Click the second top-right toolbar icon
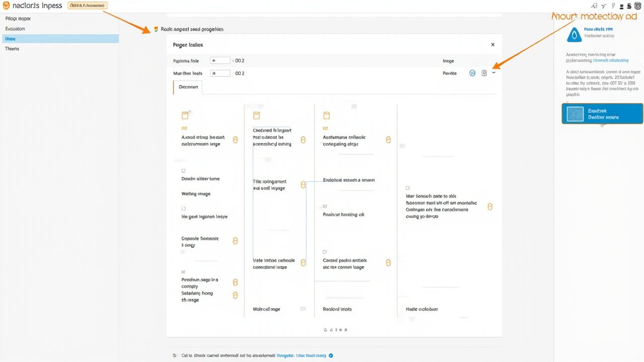Image resolution: width=644 pixels, height=362 pixels. point(604,6)
